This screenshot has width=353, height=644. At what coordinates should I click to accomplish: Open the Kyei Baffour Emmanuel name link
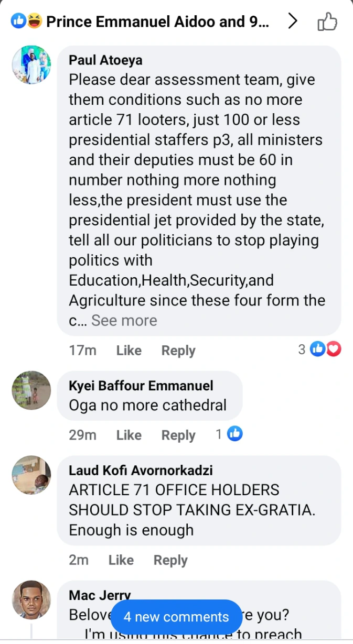(141, 386)
